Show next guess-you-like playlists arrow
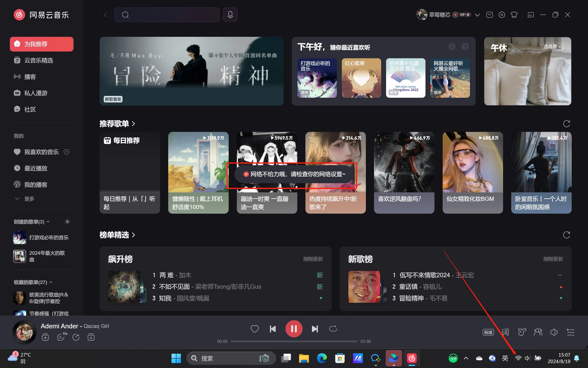588x368 pixels. point(465,46)
